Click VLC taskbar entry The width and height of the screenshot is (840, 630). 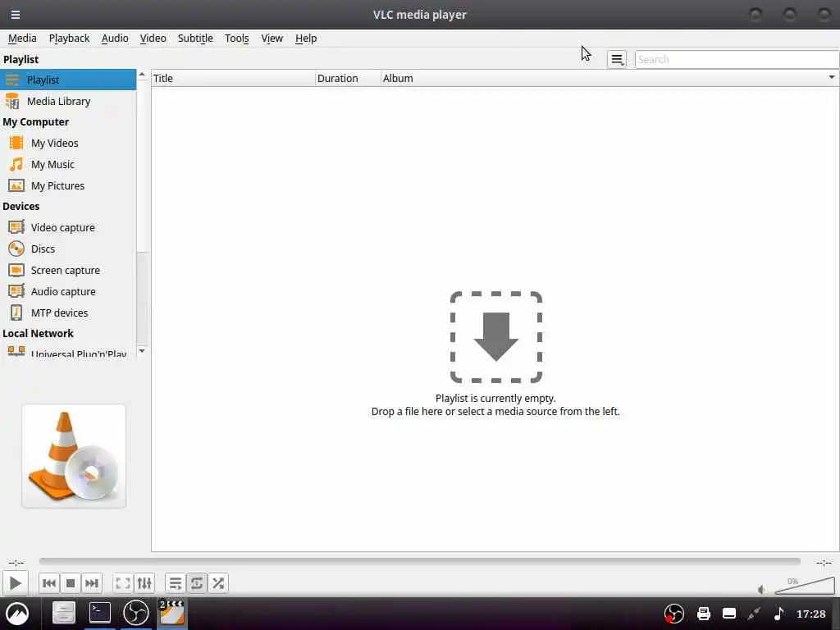pyautogui.click(x=172, y=613)
